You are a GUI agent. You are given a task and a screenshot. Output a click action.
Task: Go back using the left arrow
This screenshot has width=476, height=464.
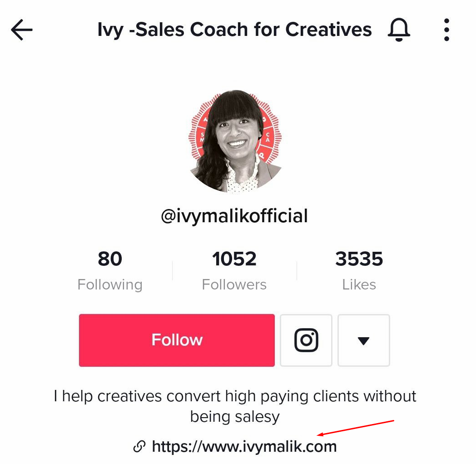pos(21,30)
